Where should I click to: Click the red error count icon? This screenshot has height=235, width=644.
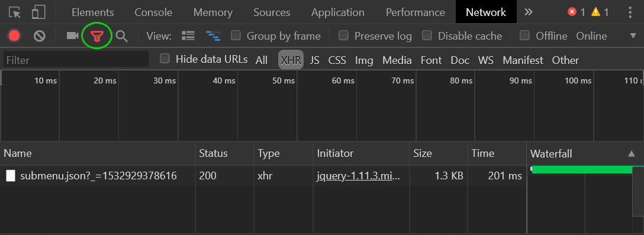572,12
